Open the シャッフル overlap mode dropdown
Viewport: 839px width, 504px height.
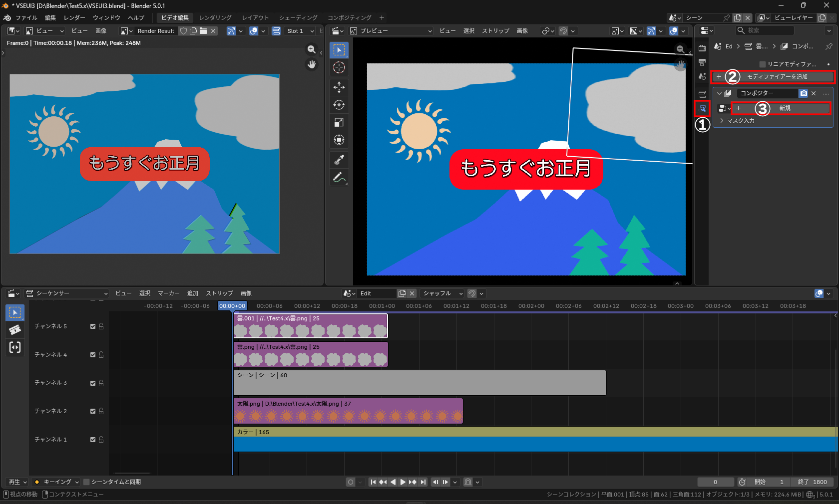(x=442, y=293)
